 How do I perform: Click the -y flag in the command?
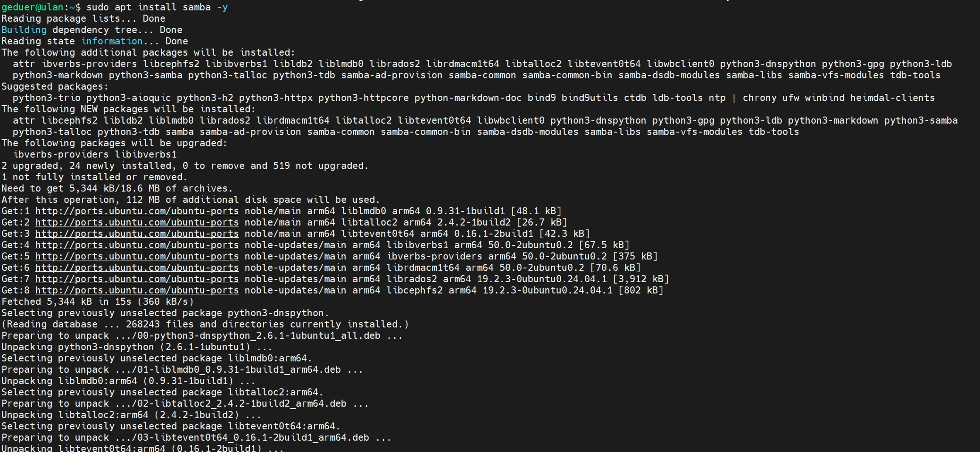click(x=222, y=7)
